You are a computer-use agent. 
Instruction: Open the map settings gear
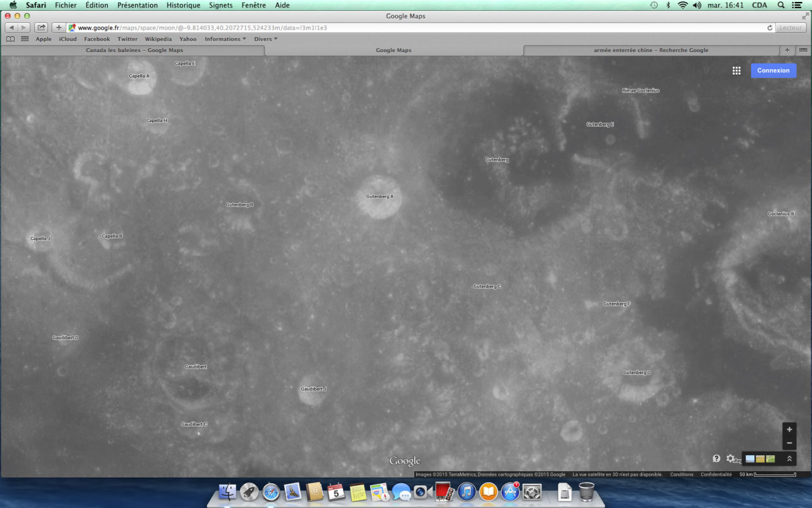(730, 458)
